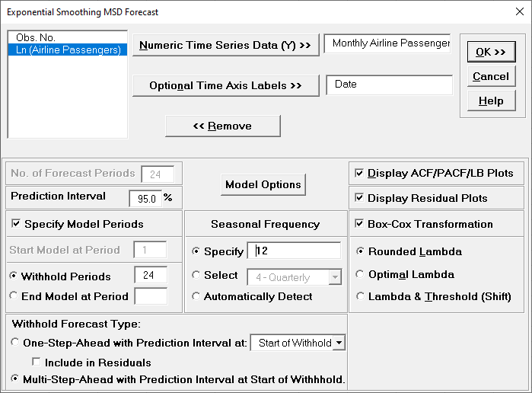532x393 pixels.
Task: Open Model Options
Action: click(263, 184)
